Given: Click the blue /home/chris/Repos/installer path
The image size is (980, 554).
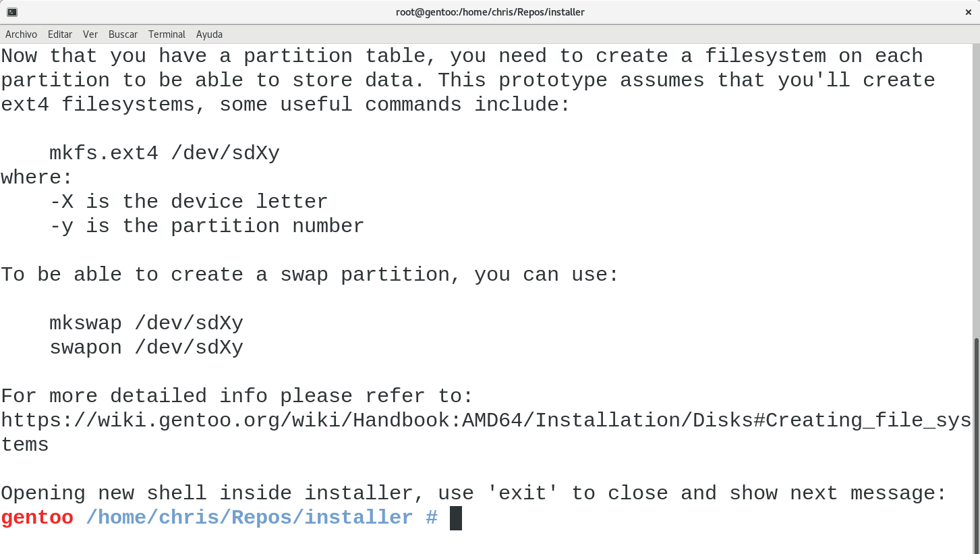Looking at the screenshot, I should tap(250, 518).
